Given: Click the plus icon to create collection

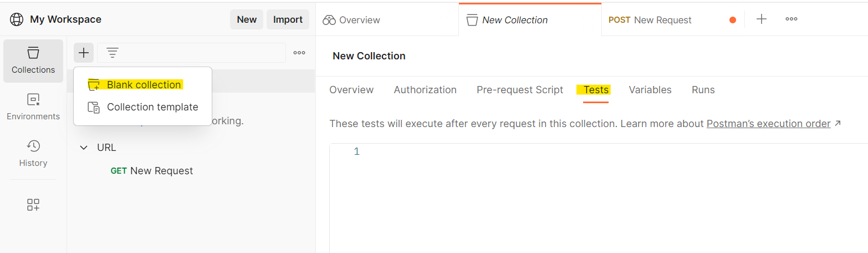Looking at the screenshot, I should coord(83,53).
